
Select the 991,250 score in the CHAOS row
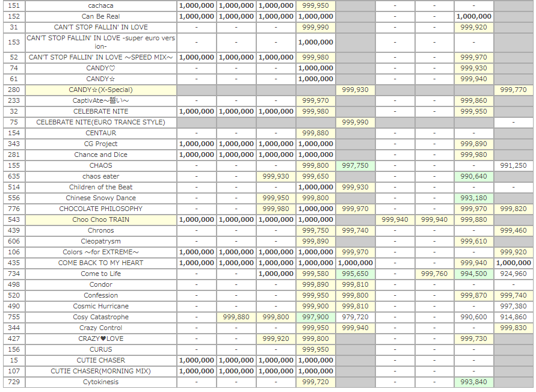coord(513,165)
